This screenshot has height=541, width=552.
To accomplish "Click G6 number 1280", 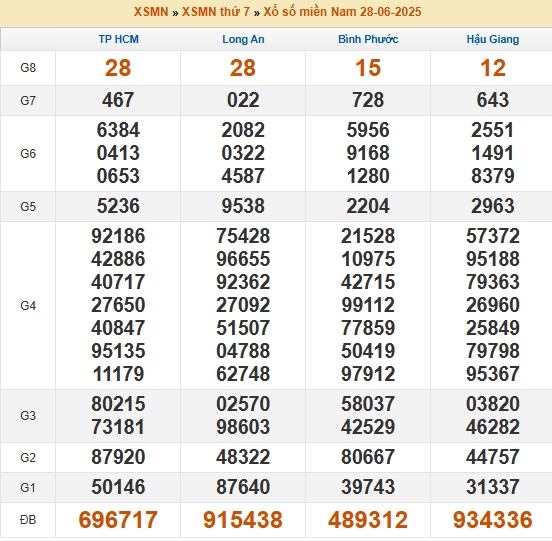I will pyautogui.click(x=368, y=176).
